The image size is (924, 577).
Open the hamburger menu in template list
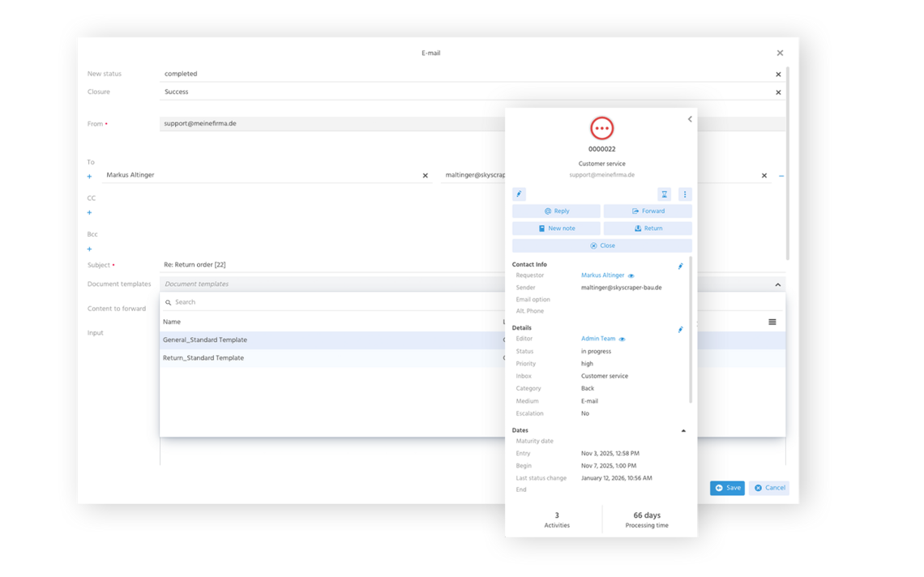click(772, 322)
